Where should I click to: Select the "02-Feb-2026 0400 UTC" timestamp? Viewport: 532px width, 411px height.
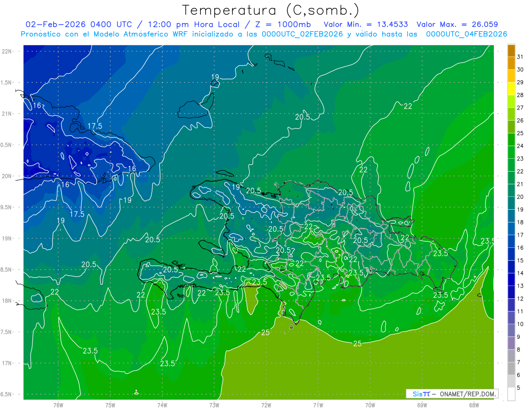pyautogui.click(x=82, y=24)
